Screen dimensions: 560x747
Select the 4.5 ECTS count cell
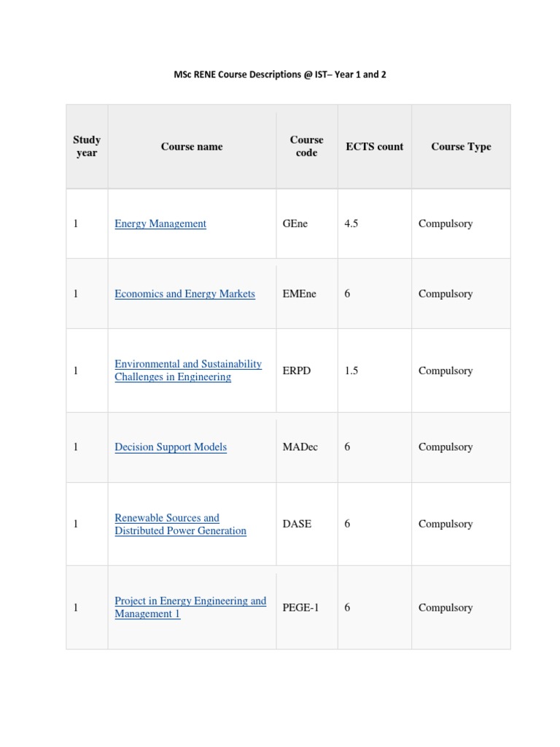click(x=351, y=224)
